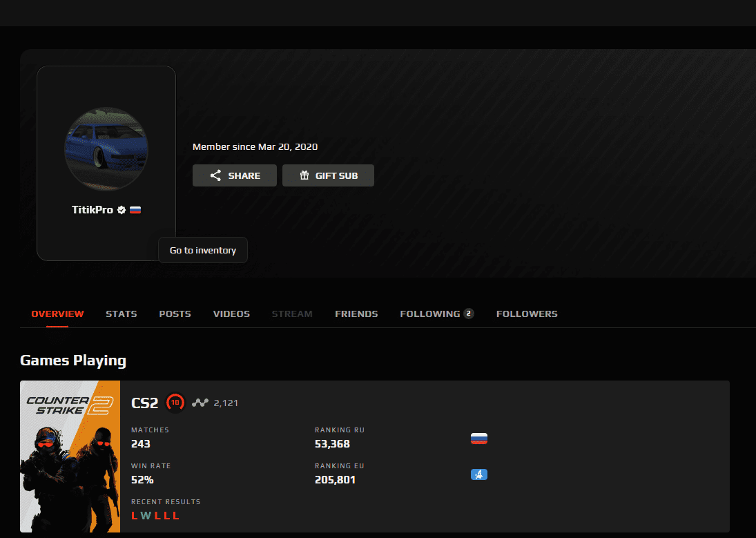
Task: Open the Counter-Strike 2 cover art
Action: (x=70, y=457)
